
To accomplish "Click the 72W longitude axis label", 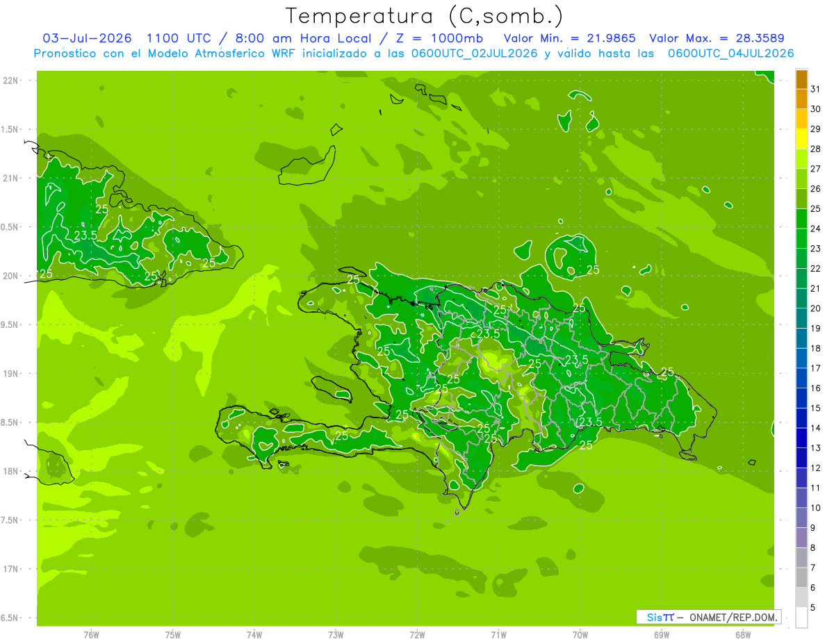I will coord(417,634).
